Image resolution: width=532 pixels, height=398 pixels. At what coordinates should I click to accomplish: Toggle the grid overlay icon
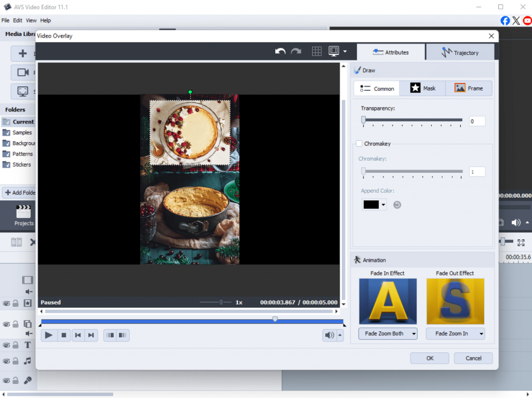click(x=316, y=51)
